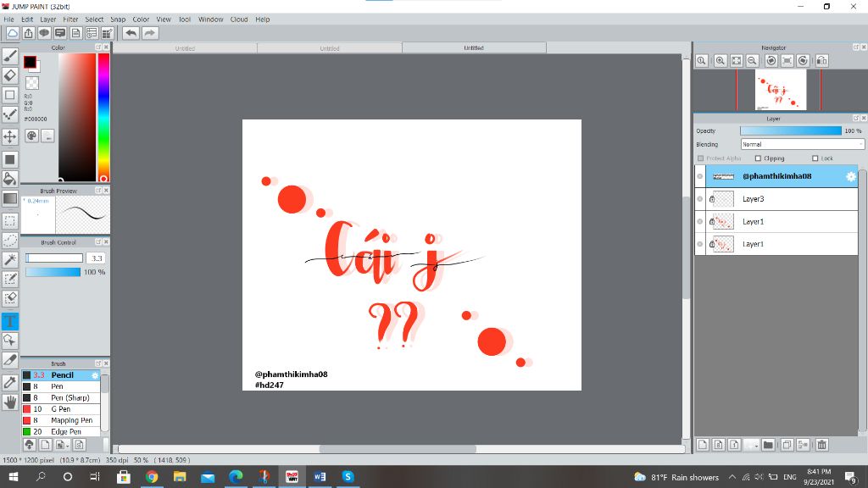Open the File menu

point(8,19)
